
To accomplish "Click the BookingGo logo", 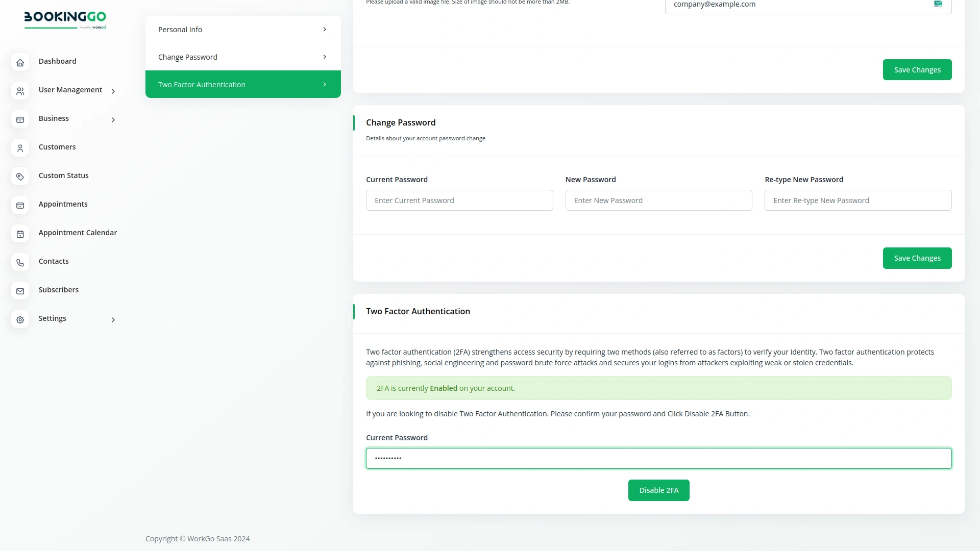I will pos(65,19).
